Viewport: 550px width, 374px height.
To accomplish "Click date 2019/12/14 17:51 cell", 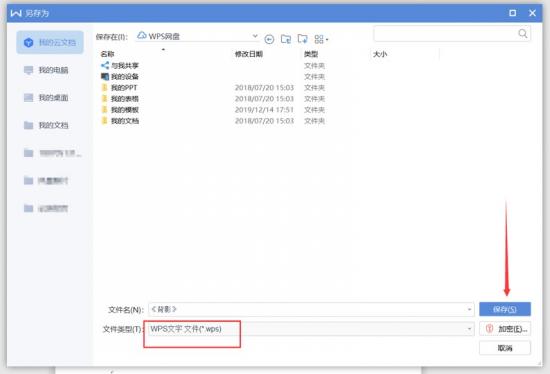I will click(x=264, y=109).
